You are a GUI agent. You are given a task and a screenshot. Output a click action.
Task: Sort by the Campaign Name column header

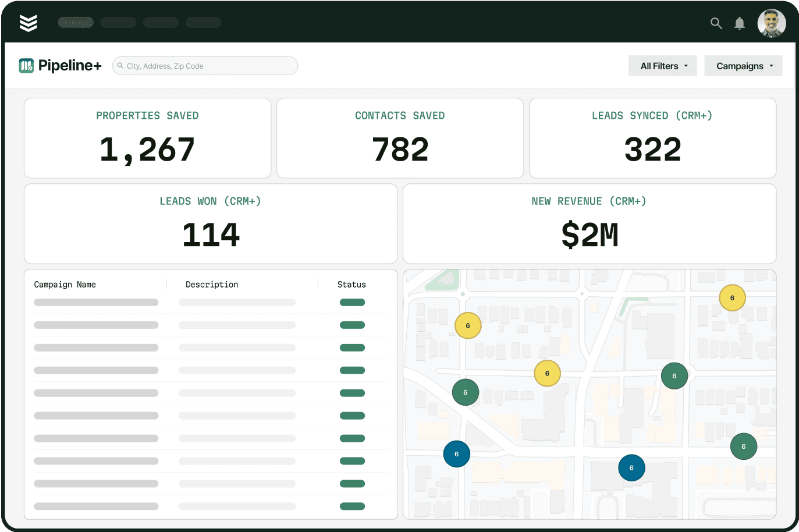(x=65, y=285)
